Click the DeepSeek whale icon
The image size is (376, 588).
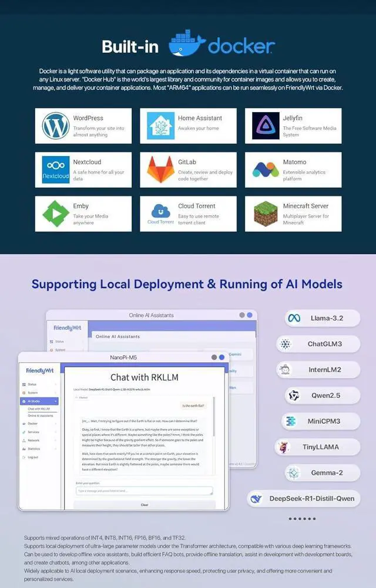[x=256, y=499]
